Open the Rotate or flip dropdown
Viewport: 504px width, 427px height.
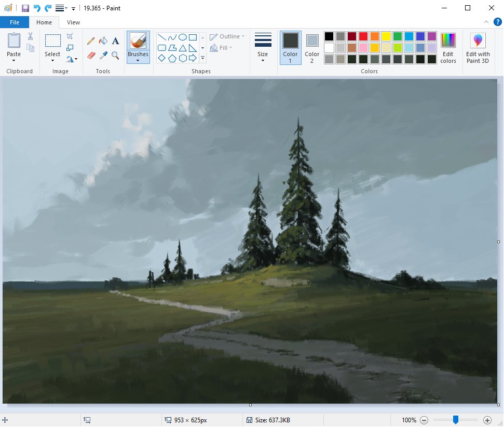[72, 59]
